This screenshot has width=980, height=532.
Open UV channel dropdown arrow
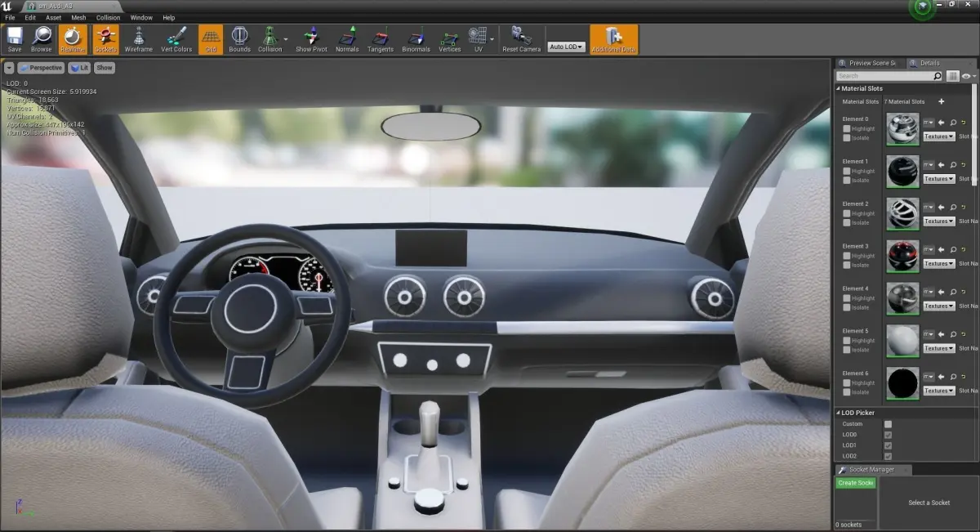[492, 39]
